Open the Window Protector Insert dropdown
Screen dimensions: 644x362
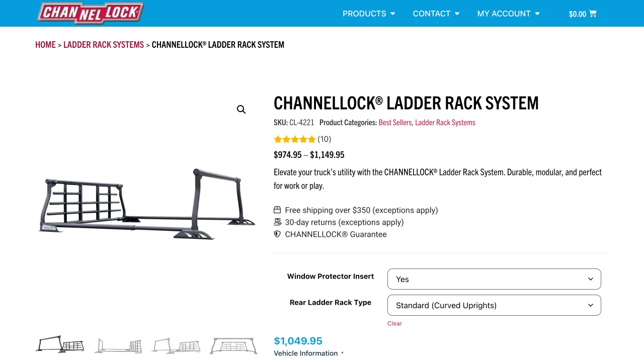[x=494, y=279]
